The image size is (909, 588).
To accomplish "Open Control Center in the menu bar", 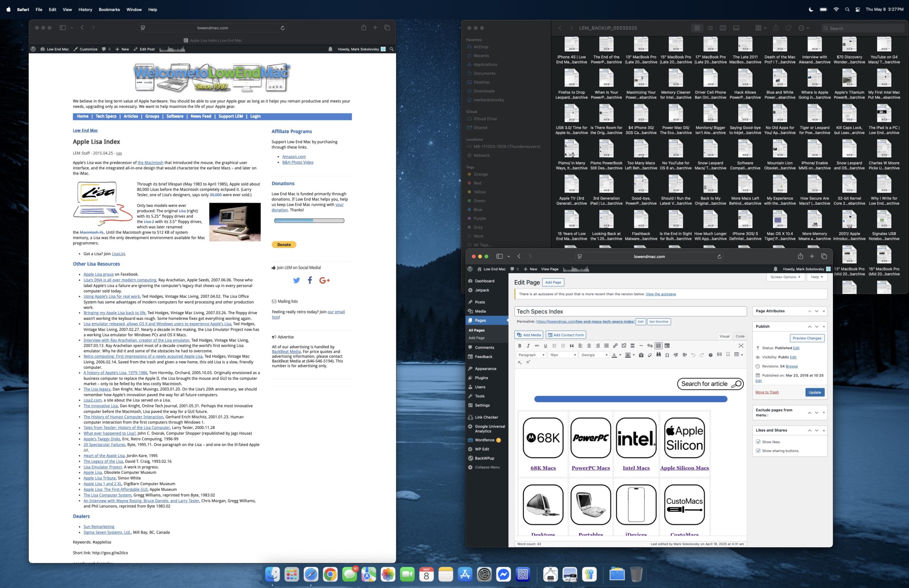I will coord(858,10).
